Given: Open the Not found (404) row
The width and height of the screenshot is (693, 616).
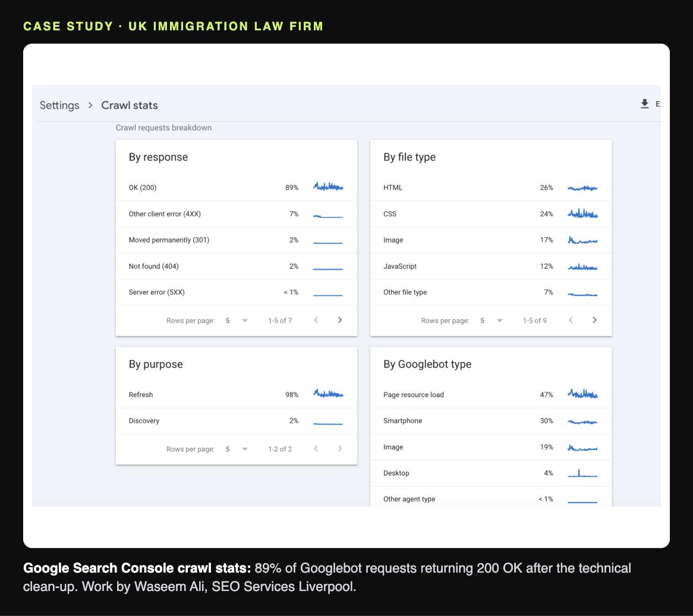Looking at the screenshot, I should click(x=237, y=266).
